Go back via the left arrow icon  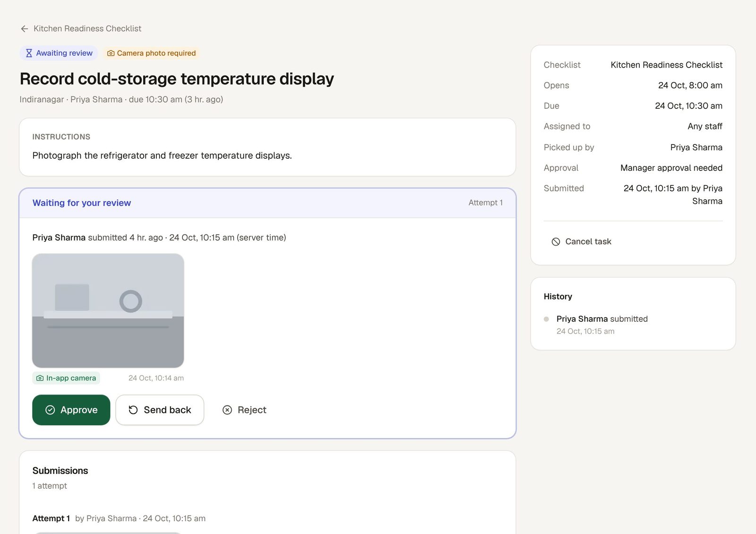pyautogui.click(x=25, y=29)
